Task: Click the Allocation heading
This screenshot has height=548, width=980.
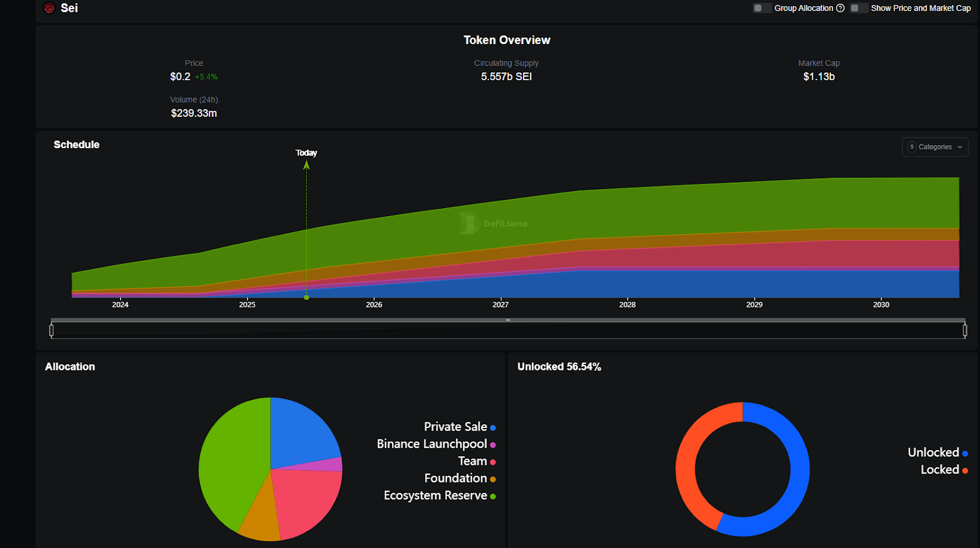Action: click(70, 367)
